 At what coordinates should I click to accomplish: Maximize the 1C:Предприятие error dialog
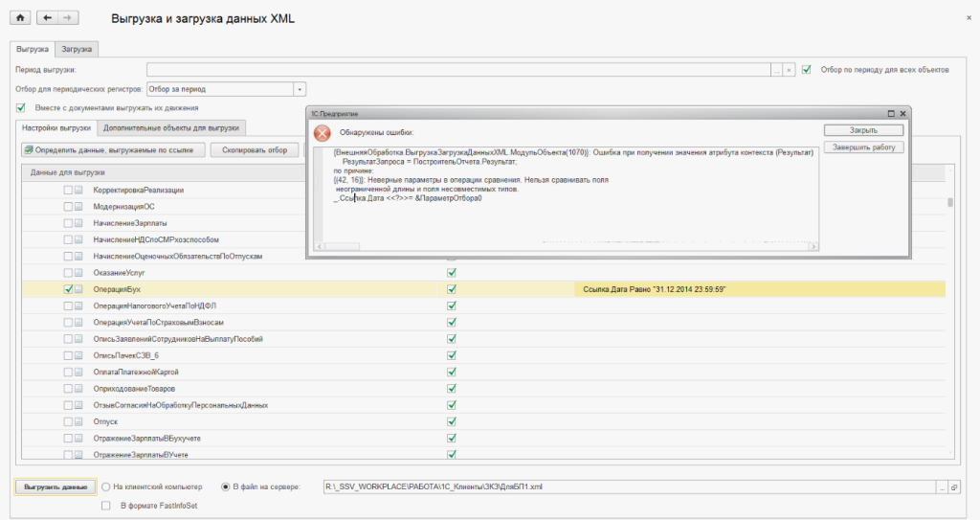pyautogui.click(x=890, y=113)
